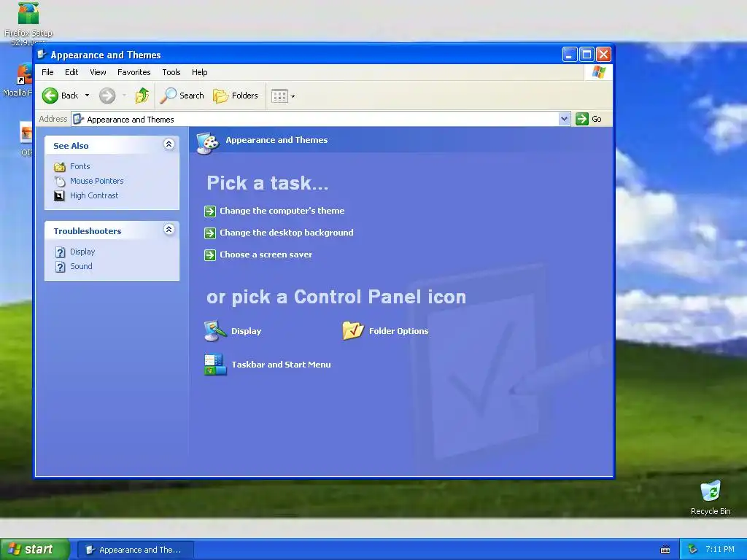Click Change the computer's theme link
The height and width of the screenshot is (560, 747).
pyautogui.click(x=282, y=211)
